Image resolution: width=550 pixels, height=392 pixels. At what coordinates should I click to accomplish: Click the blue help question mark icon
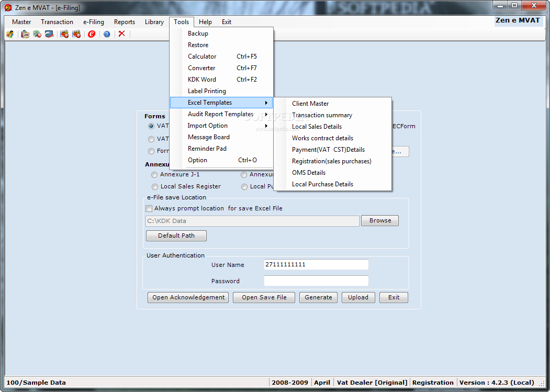coord(107,34)
